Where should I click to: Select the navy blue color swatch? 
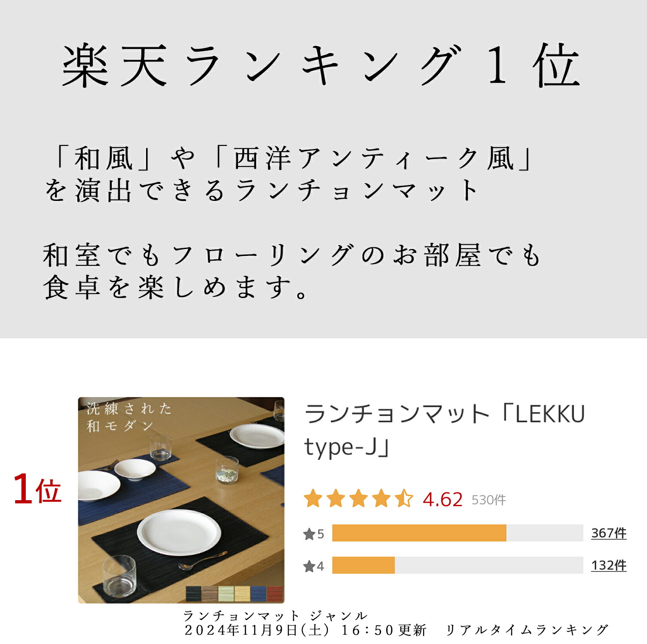pos(259,594)
